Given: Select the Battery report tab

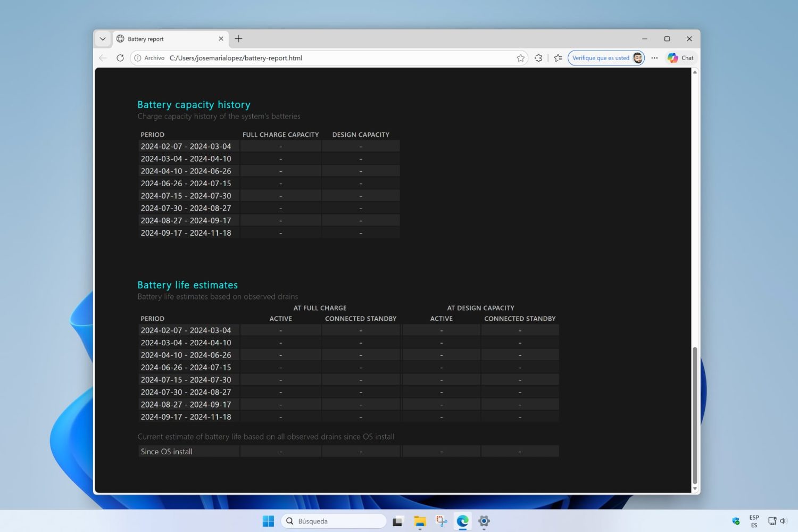Looking at the screenshot, I should coord(165,39).
